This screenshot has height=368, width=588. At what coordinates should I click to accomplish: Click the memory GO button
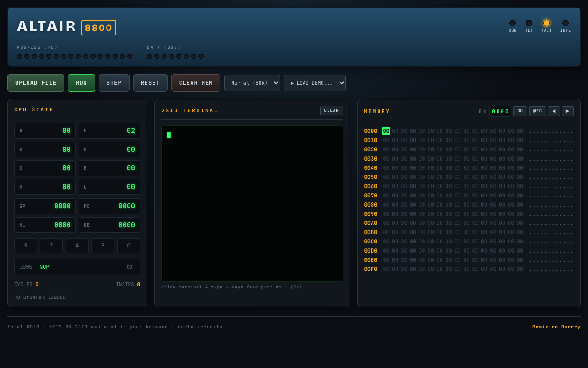[520, 111]
